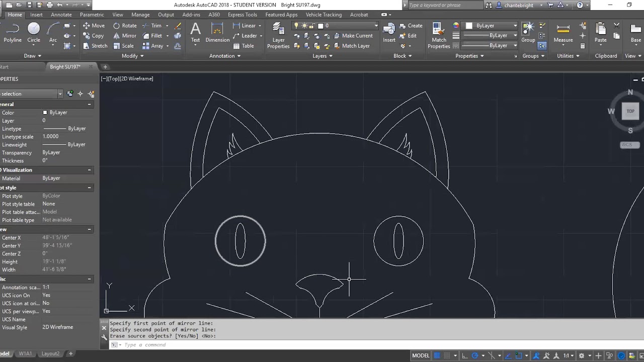Image resolution: width=644 pixels, height=362 pixels.
Task: Click the TOP face of ViewCube
Action: pos(630,111)
